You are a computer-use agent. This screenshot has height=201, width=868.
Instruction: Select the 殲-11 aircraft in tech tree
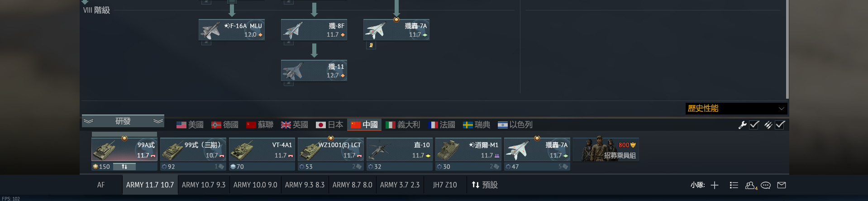[314, 71]
